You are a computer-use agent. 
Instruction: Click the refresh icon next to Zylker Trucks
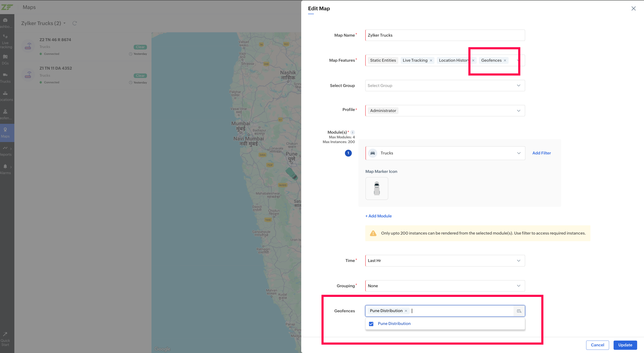coord(75,23)
